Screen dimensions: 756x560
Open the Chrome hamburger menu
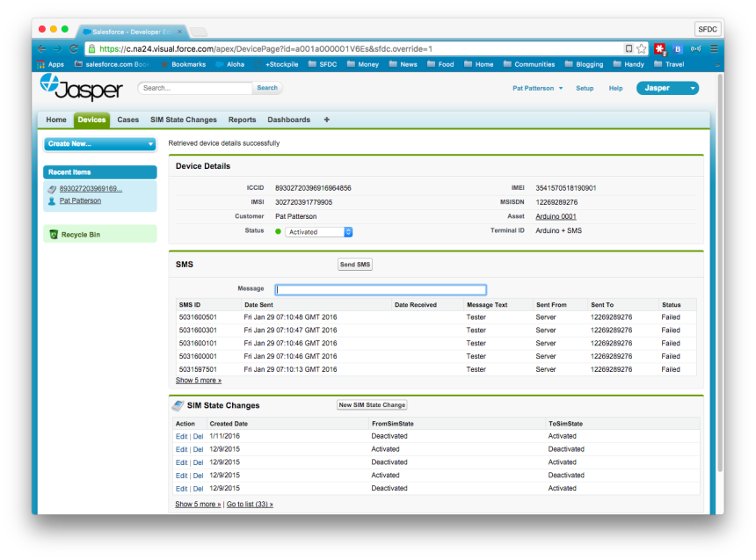[714, 48]
